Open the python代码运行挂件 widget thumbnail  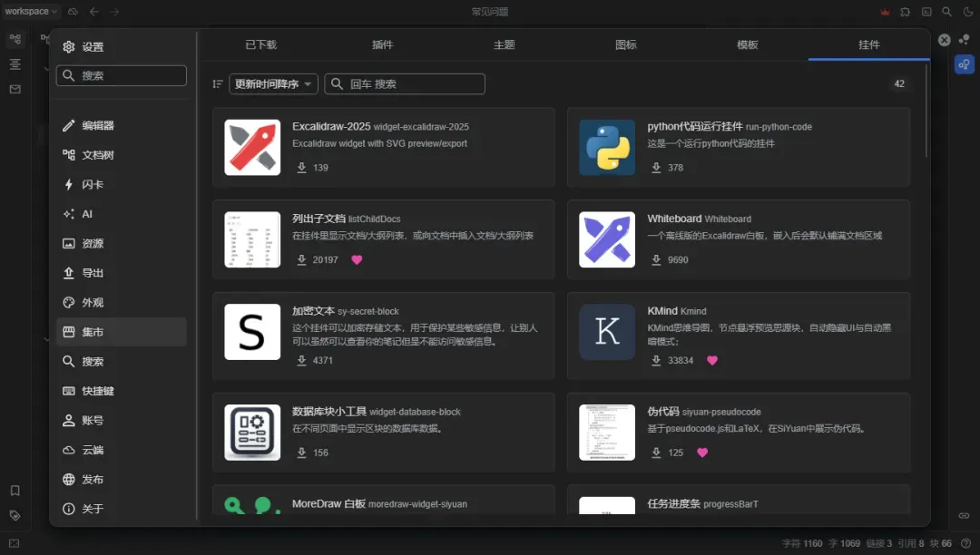[x=607, y=147]
